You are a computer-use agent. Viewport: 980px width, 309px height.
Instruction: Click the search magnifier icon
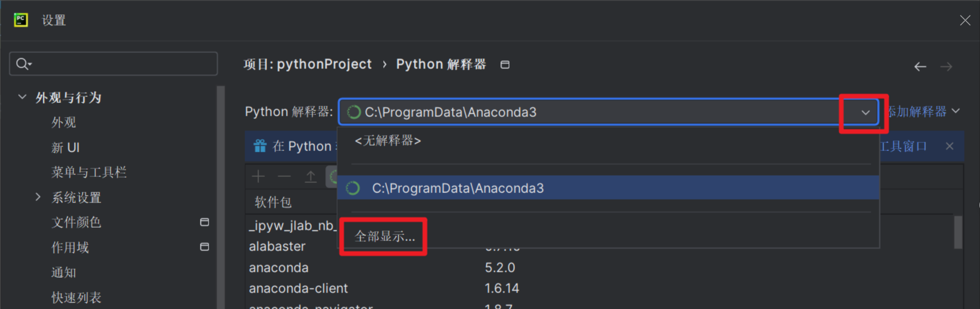[x=23, y=64]
